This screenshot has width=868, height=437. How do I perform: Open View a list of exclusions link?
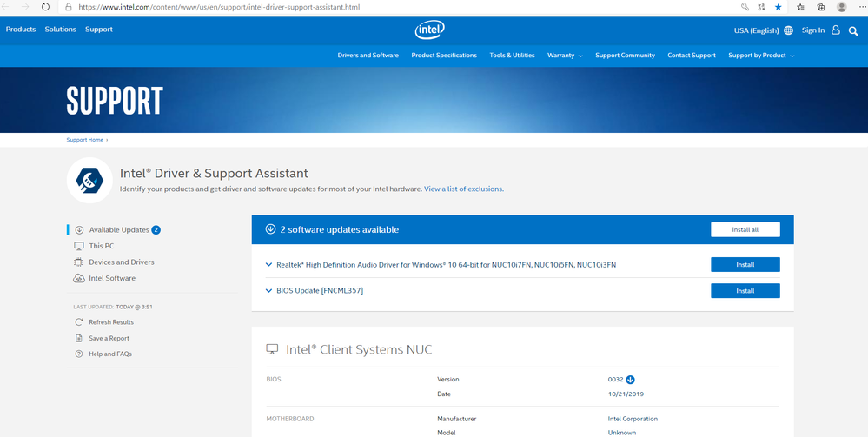463,189
